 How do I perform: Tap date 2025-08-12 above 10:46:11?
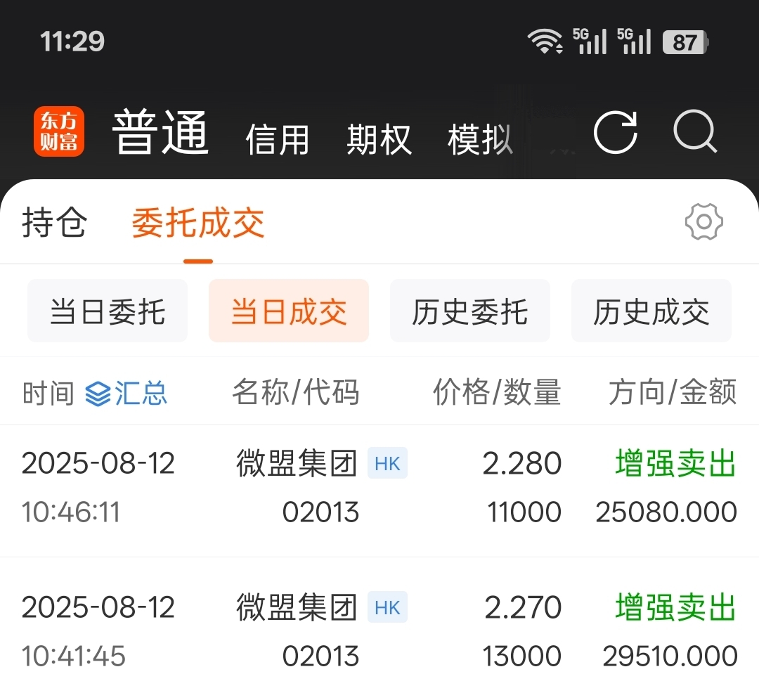click(98, 463)
